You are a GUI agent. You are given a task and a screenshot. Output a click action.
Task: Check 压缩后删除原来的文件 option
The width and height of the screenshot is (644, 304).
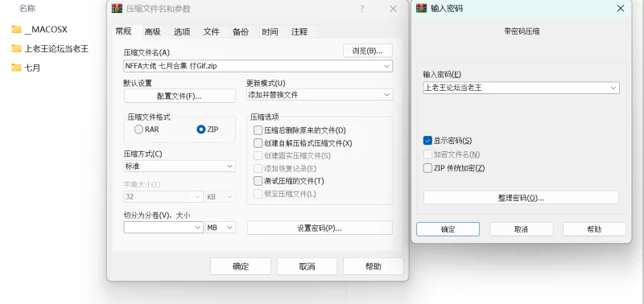click(258, 130)
